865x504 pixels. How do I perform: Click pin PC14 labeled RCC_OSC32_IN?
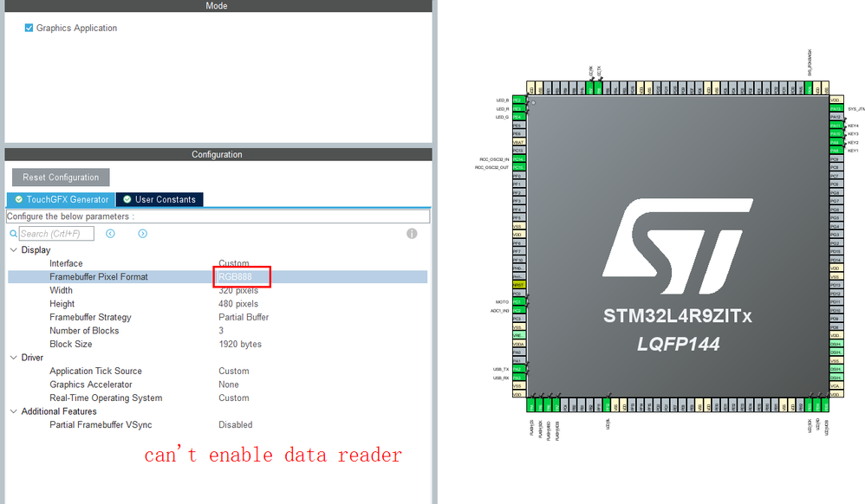tap(518, 158)
